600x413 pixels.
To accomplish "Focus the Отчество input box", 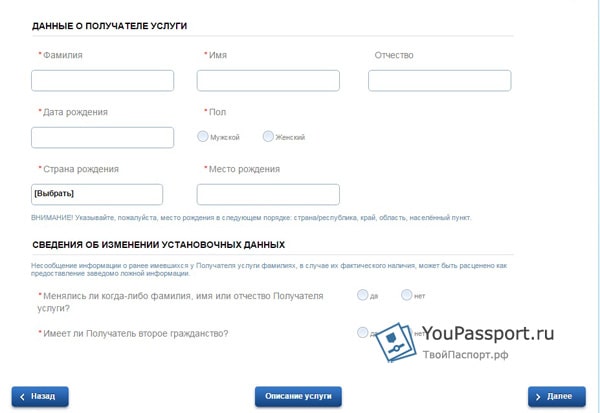I will [x=440, y=80].
